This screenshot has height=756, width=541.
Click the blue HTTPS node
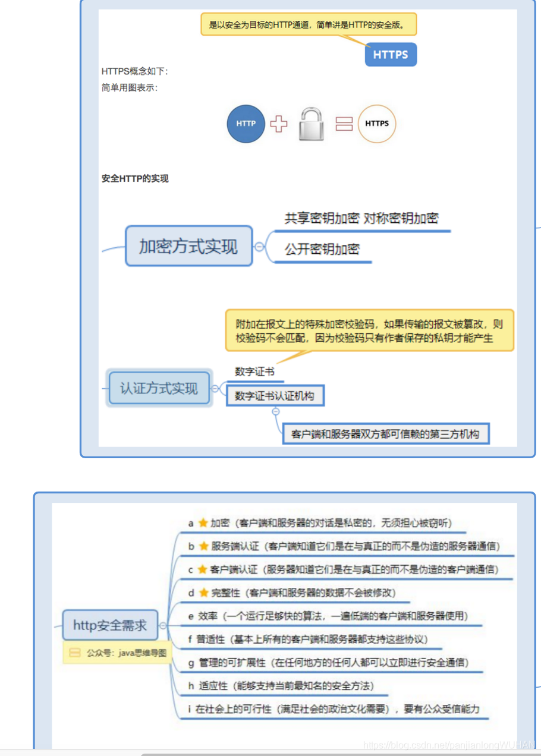pyautogui.click(x=391, y=55)
